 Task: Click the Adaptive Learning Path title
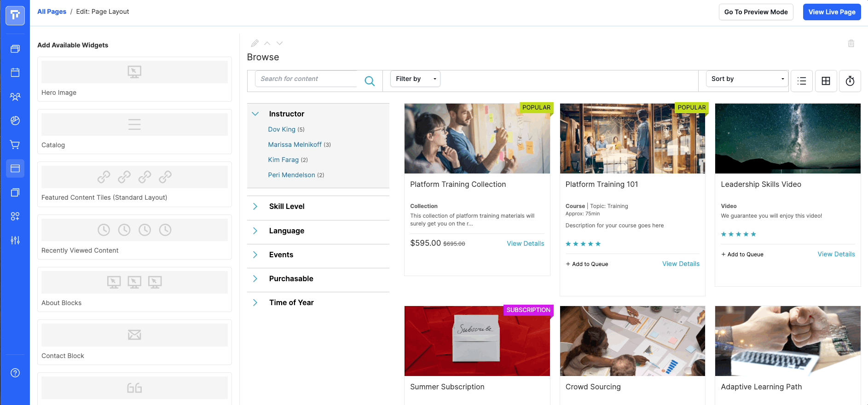point(761,387)
